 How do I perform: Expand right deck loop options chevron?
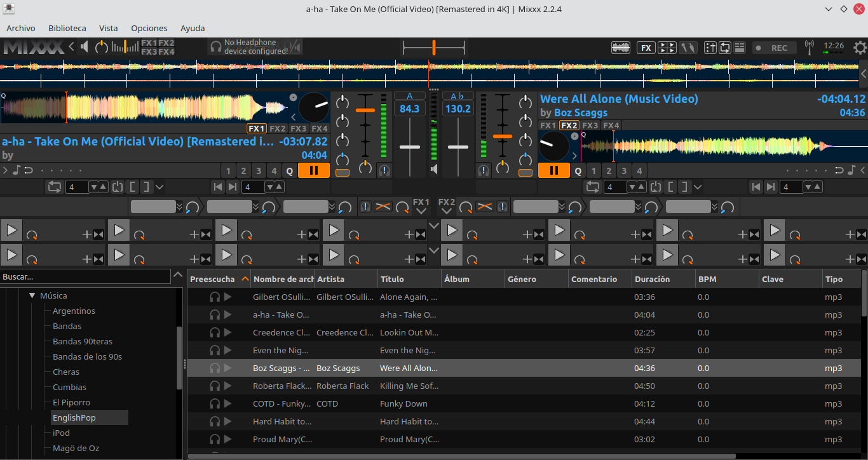pyautogui.click(x=698, y=187)
